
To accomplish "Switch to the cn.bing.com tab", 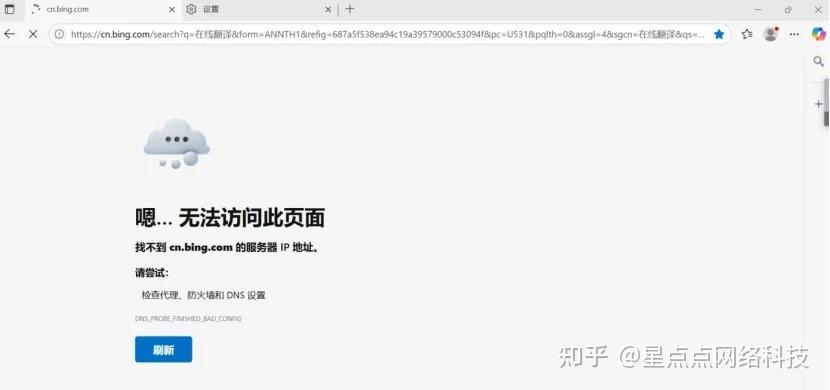I will [x=103, y=9].
